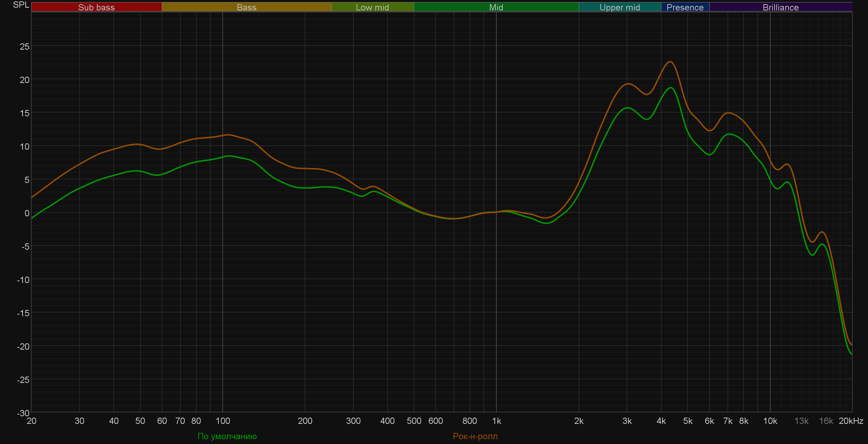The image size is (868, 444).
Task: Click the 10k frequency axis label
Action: pos(770,421)
